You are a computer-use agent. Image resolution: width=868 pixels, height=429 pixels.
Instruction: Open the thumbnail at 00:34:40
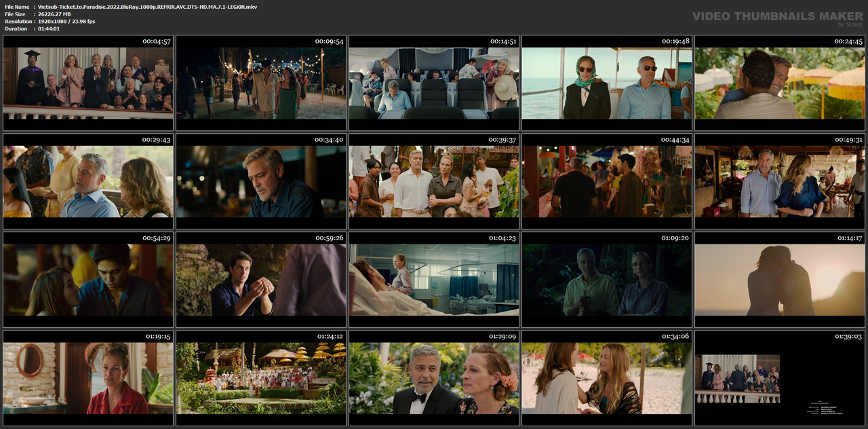pos(261,181)
